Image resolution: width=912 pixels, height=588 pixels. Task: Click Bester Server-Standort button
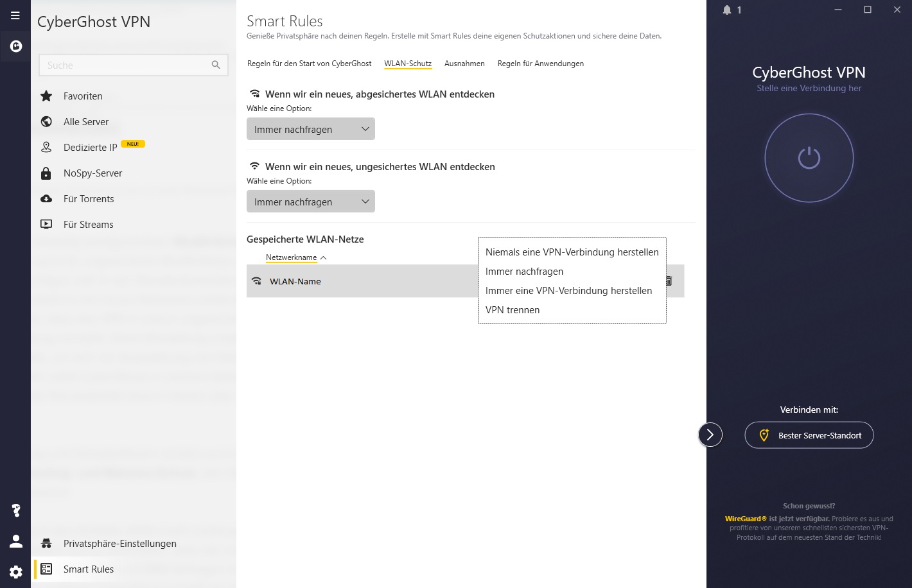click(809, 435)
